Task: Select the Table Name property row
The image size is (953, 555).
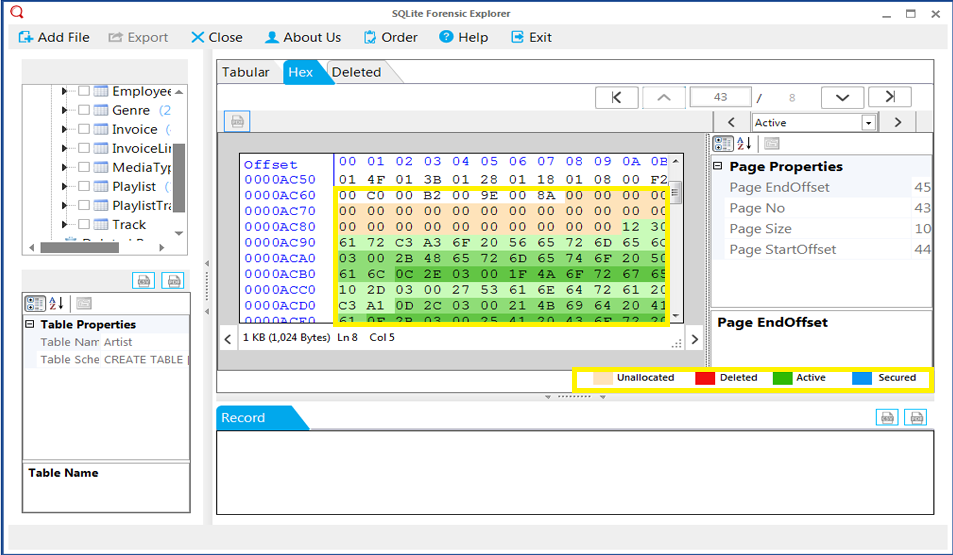Action: point(106,342)
